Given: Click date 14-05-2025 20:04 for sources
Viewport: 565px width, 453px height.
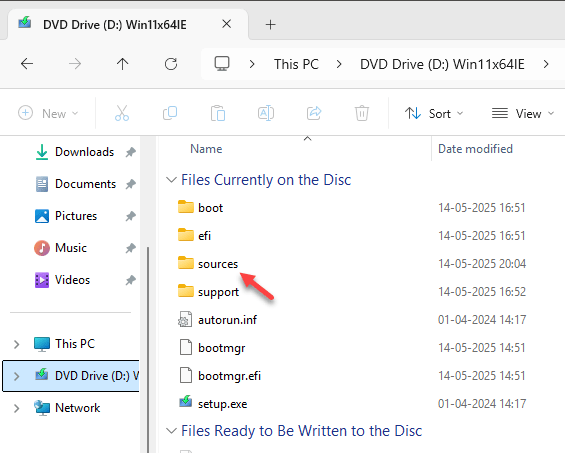Looking at the screenshot, I should pyautogui.click(x=482, y=264).
